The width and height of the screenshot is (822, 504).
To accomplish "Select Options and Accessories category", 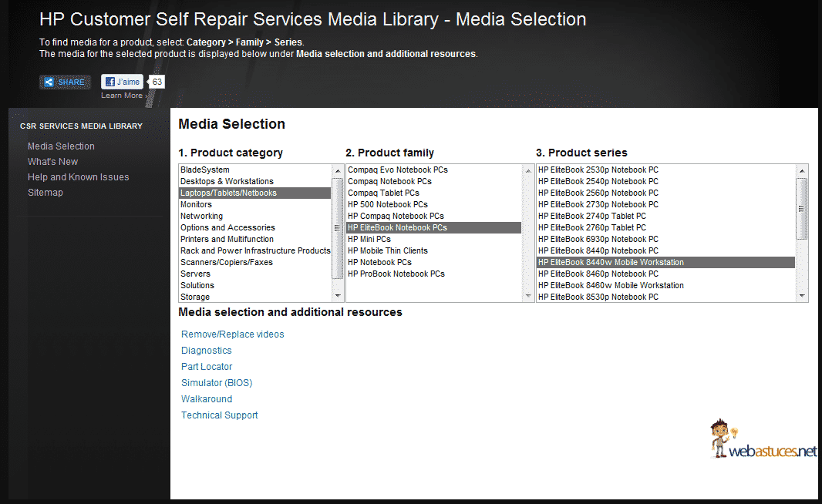I will tap(254, 227).
